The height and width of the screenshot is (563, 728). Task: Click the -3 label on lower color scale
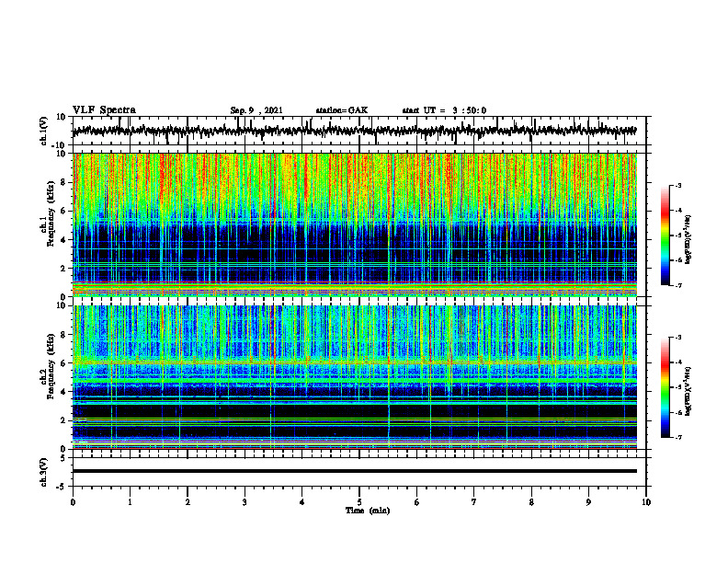[677, 338]
